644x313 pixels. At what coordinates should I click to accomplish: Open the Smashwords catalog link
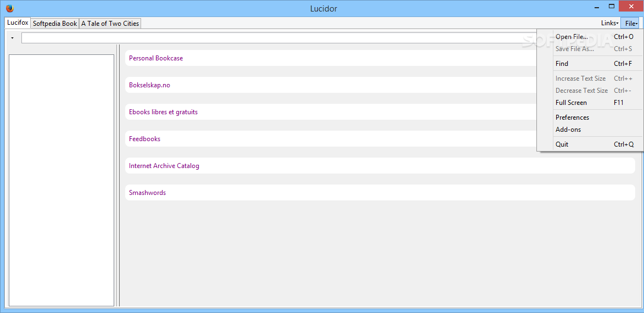(148, 193)
